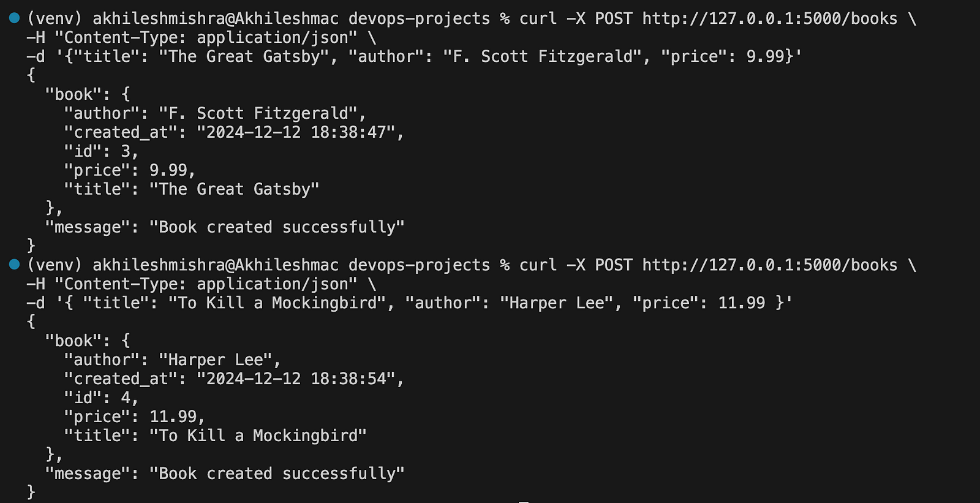Click the second http://127.0.0.1:5000/books URL
Screen dimensions: 980x503
pyautogui.click(x=770, y=265)
